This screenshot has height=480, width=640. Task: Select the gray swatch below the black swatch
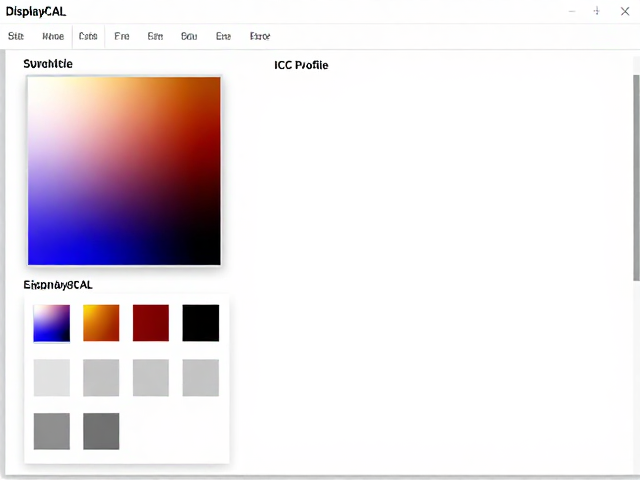pyautogui.click(x=200, y=378)
